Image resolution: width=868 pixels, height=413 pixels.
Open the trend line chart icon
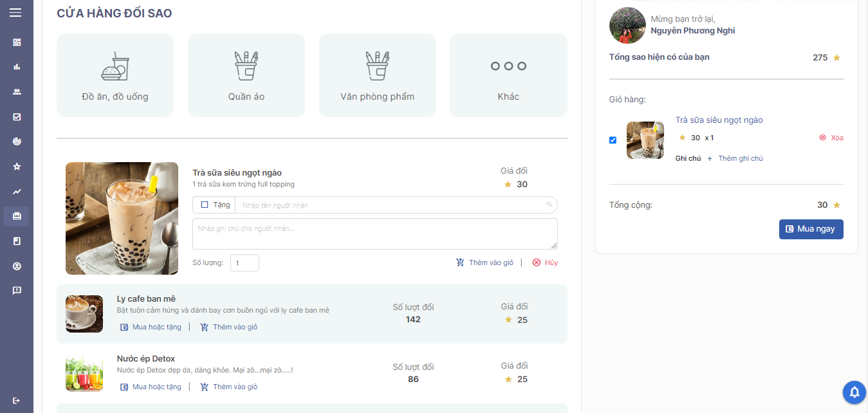16,191
